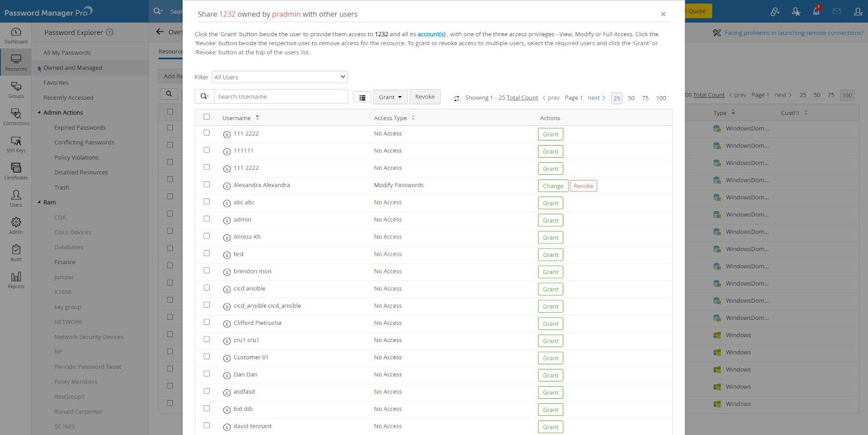868x435 pixels.
Task: Open the SSH Keys sidebar icon
Action: tap(16, 144)
